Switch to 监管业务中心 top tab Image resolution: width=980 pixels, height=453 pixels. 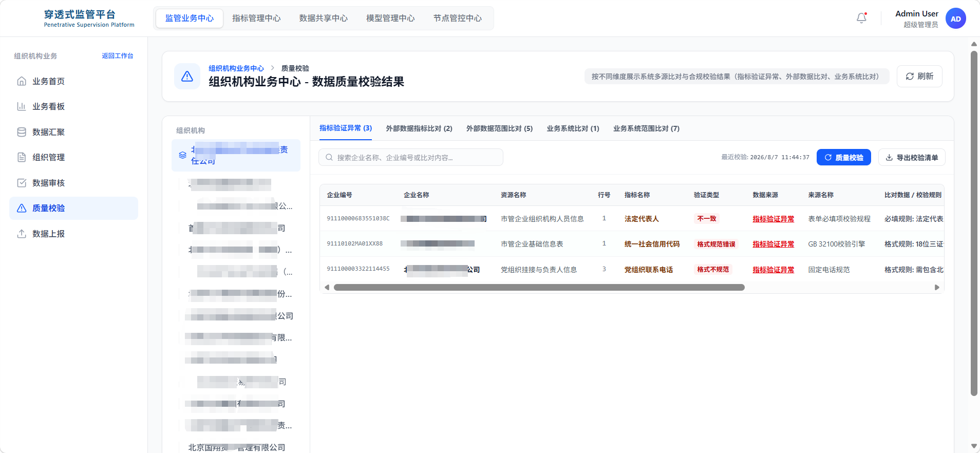[190, 18]
